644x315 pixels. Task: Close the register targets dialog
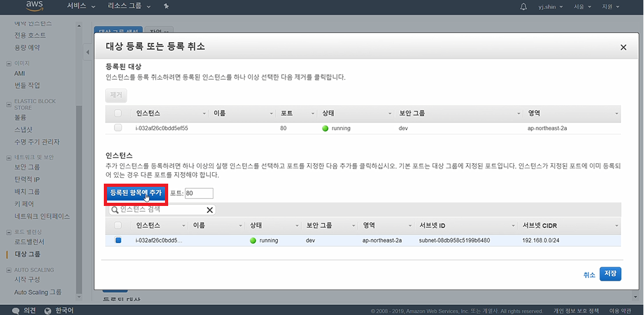pyautogui.click(x=623, y=47)
